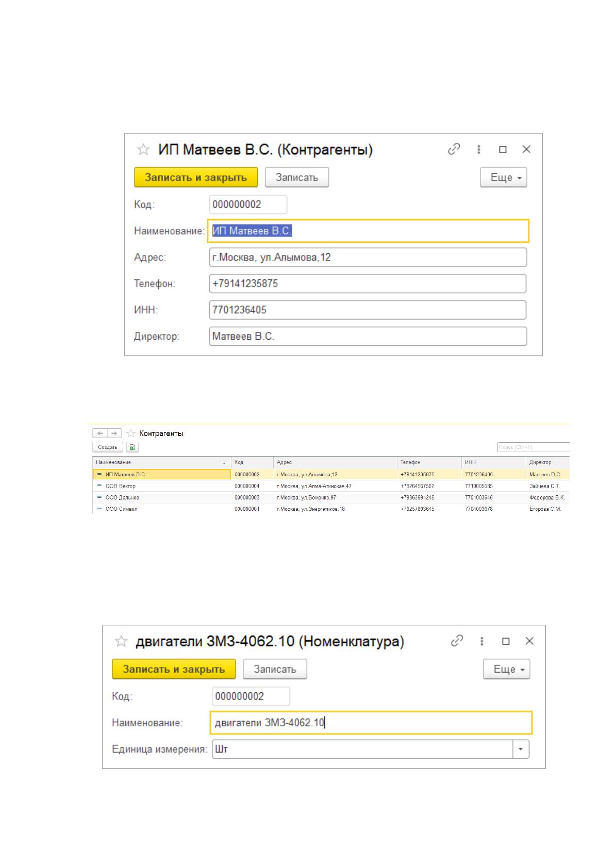The width and height of the screenshot is (614, 868).
Task: Open three-dot menu in Контрагенты form
Action: (x=479, y=149)
